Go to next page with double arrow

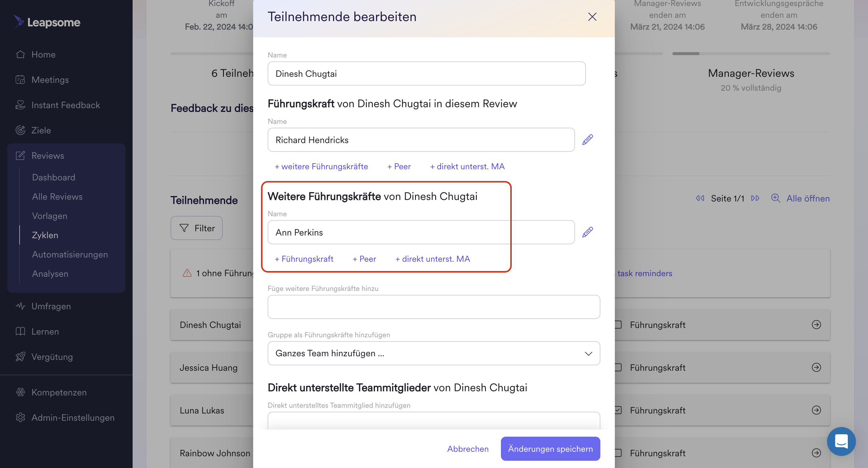point(755,198)
